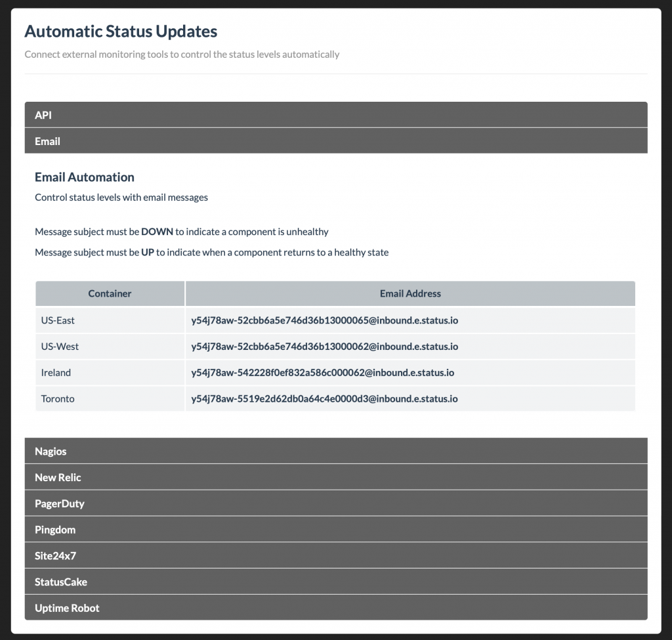Collapse the Email section
This screenshot has height=640, width=672.
coord(336,140)
